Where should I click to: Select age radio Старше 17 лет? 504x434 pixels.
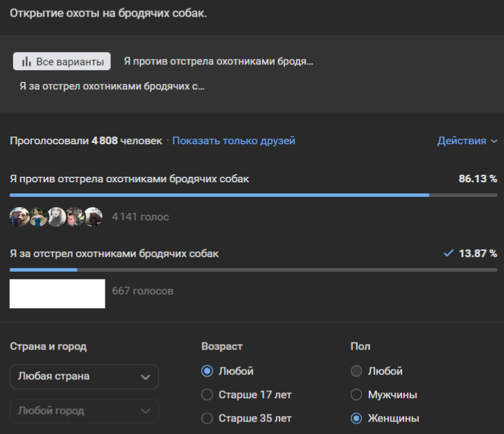(207, 394)
